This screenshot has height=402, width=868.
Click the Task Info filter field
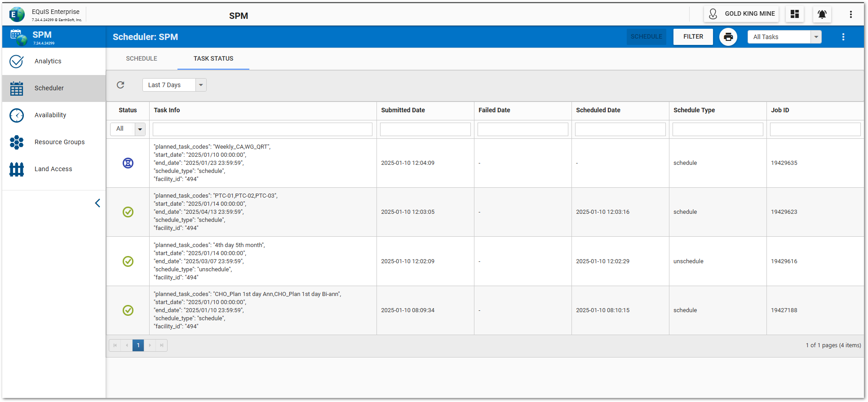262,129
